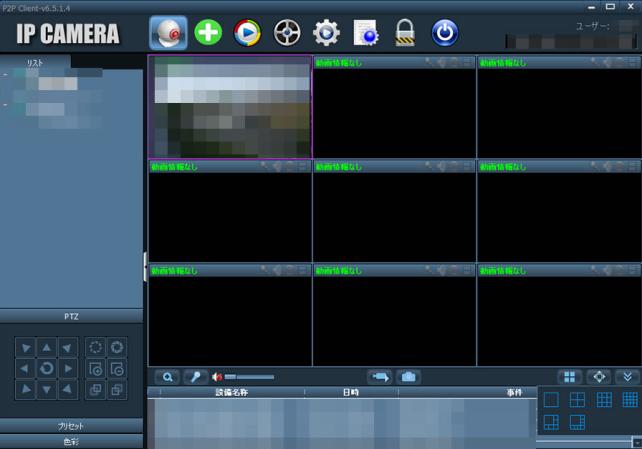Select the first camera video tile

[230, 107]
